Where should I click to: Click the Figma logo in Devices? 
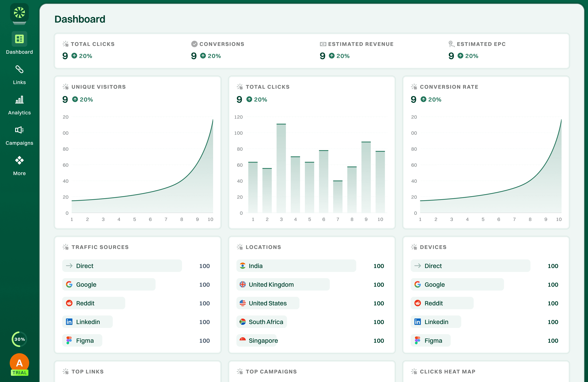pos(417,341)
